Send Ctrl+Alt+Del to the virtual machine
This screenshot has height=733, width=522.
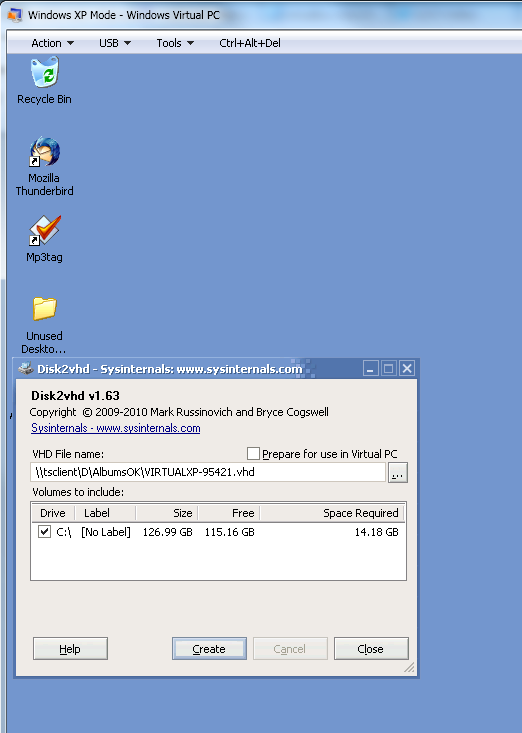point(250,43)
